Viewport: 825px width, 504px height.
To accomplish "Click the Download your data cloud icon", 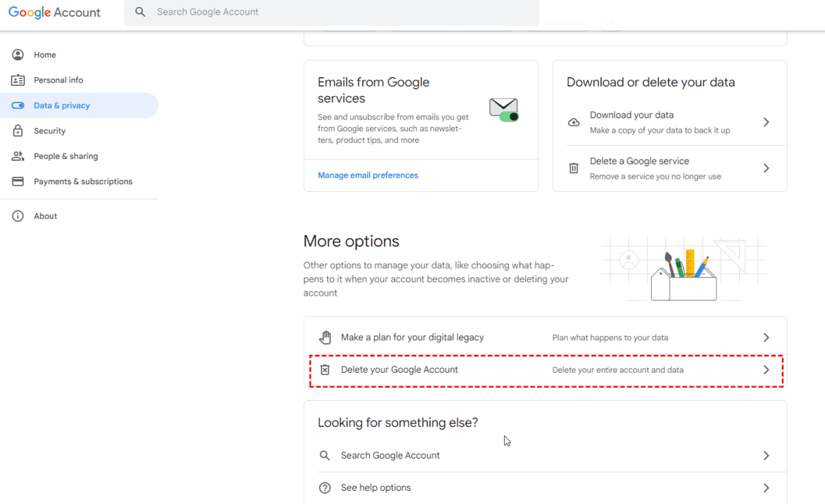I will (x=573, y=122).
